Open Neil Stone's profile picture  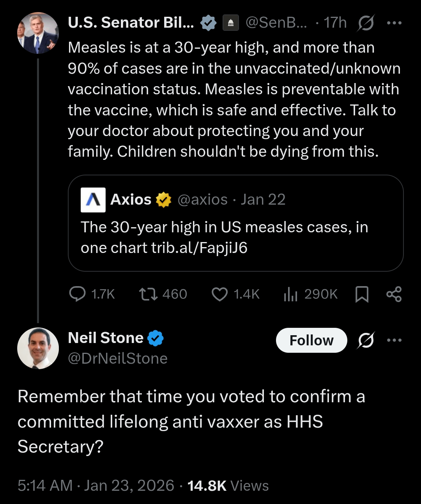click(x=38, y=348)
